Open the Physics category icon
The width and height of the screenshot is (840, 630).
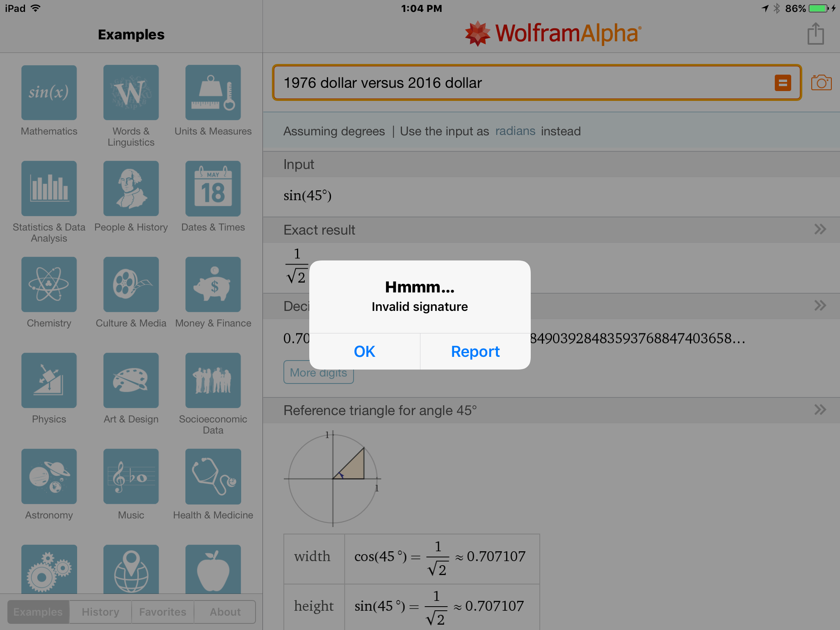49,381
